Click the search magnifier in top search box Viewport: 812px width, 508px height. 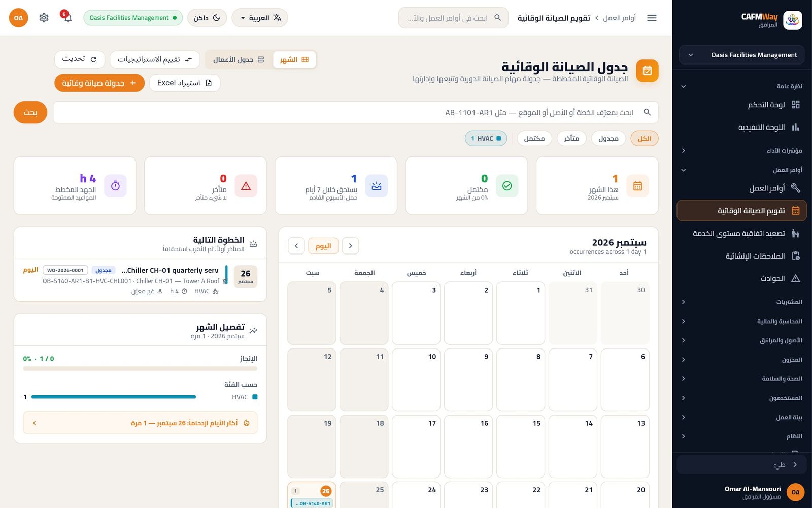click(498, 18)
